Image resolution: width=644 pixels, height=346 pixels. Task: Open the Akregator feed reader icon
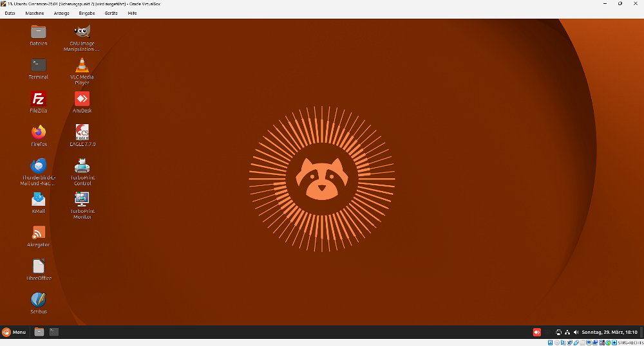click(x=39, y=233)
